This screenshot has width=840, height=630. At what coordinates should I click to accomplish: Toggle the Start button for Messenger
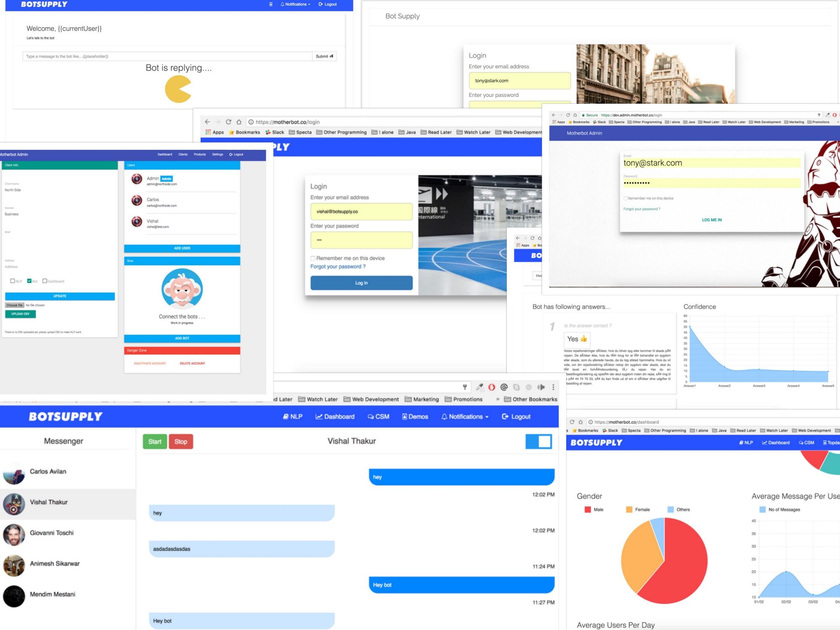coord(155,441)
